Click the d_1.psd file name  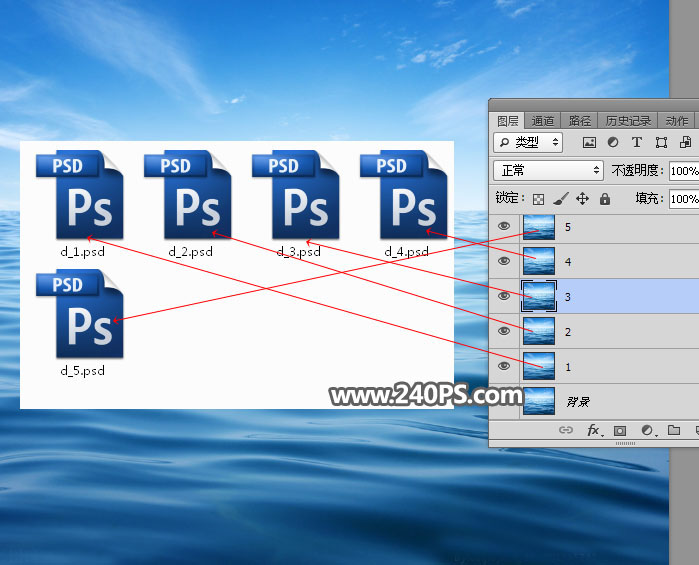82,252
